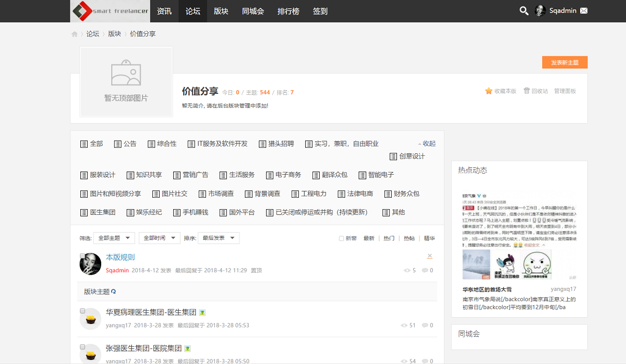The height and width of the screenshot is (364, 626).
Task: Open the 最后发表 sort dropdown
Action: tap(219, 238)
